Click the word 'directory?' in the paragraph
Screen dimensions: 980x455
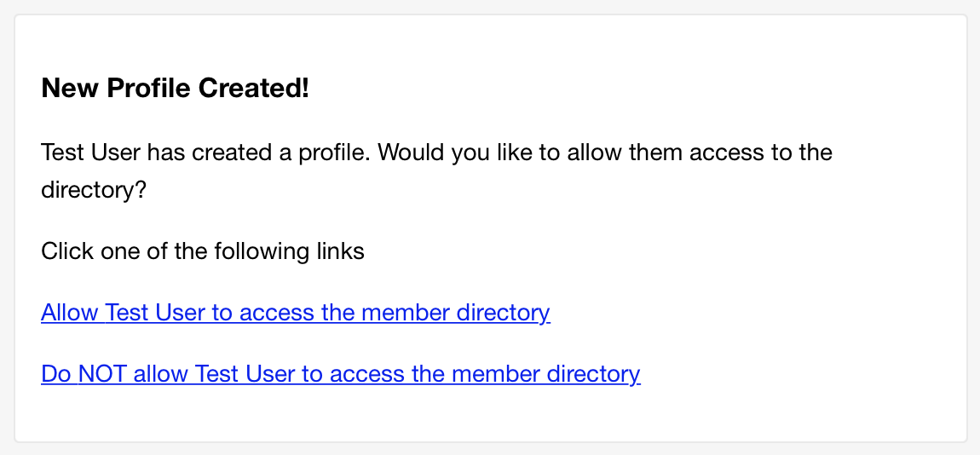[x=93, y=190]
